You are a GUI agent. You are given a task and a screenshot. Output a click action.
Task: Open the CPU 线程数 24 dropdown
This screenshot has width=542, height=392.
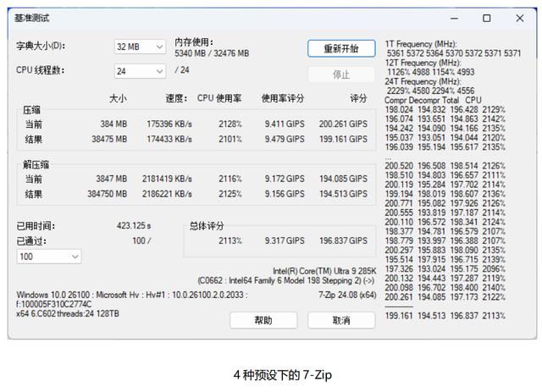140,71
